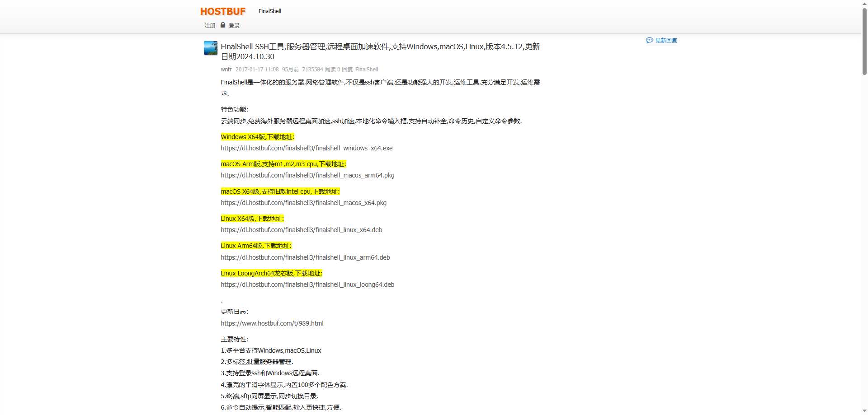This screenshot has height=415, width=868.
Task: Click the scrollbar down arrow
Action: (864, 411)
